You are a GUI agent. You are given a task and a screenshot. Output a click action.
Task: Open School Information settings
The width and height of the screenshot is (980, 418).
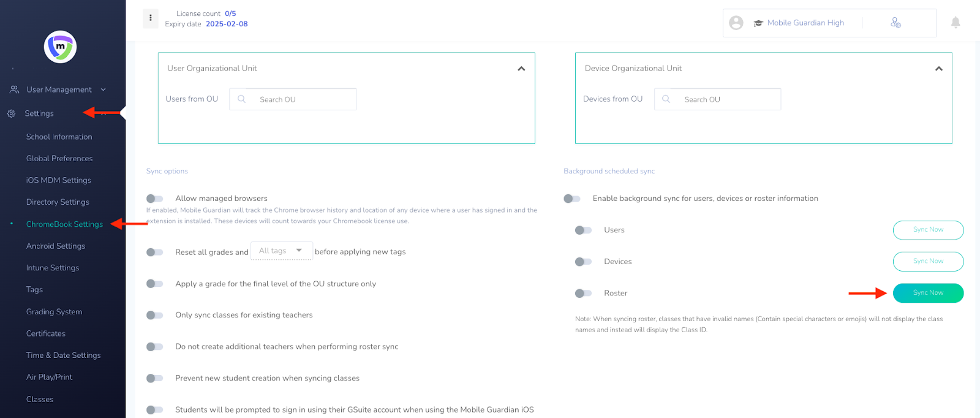[x=59, y=137]
